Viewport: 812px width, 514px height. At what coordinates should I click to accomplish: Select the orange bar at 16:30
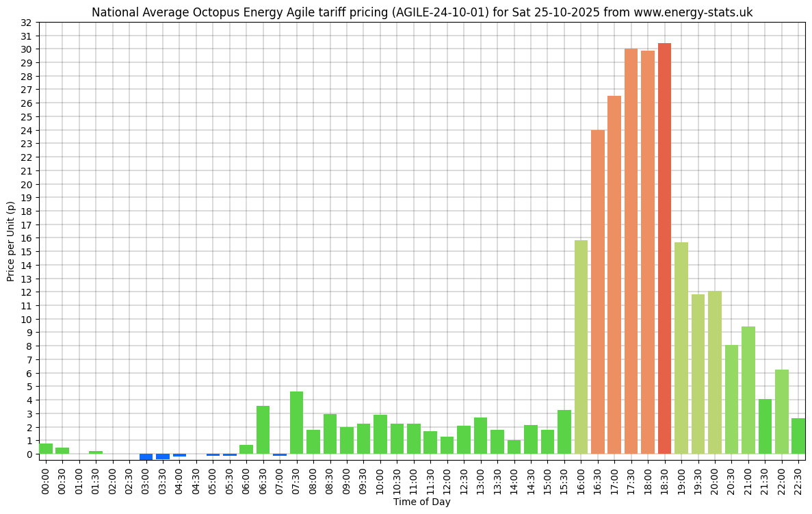pos(598,292)
